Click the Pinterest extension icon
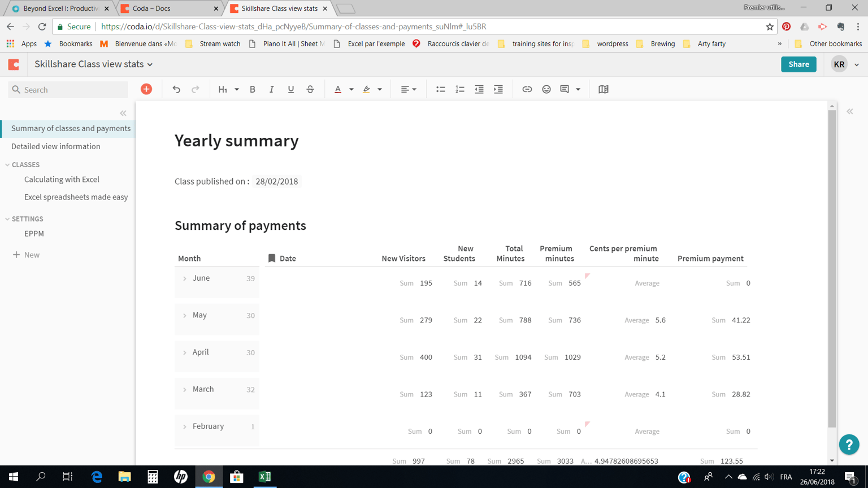The width and height of the screenshot is (868, 488). click(787, 27)
